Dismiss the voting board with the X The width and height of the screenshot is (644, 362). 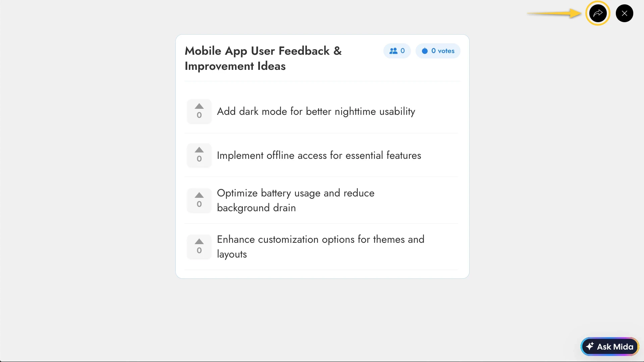[624, 13]
